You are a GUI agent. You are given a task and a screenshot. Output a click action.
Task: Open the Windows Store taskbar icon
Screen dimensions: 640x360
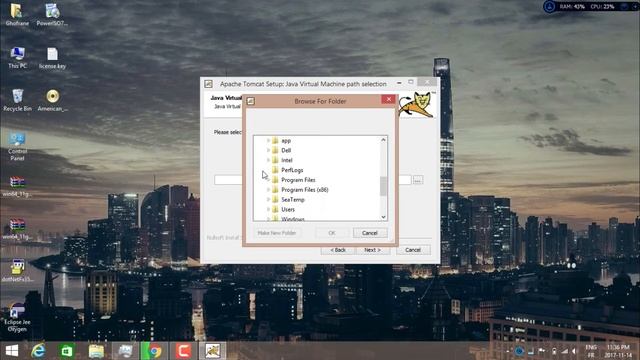67,351
